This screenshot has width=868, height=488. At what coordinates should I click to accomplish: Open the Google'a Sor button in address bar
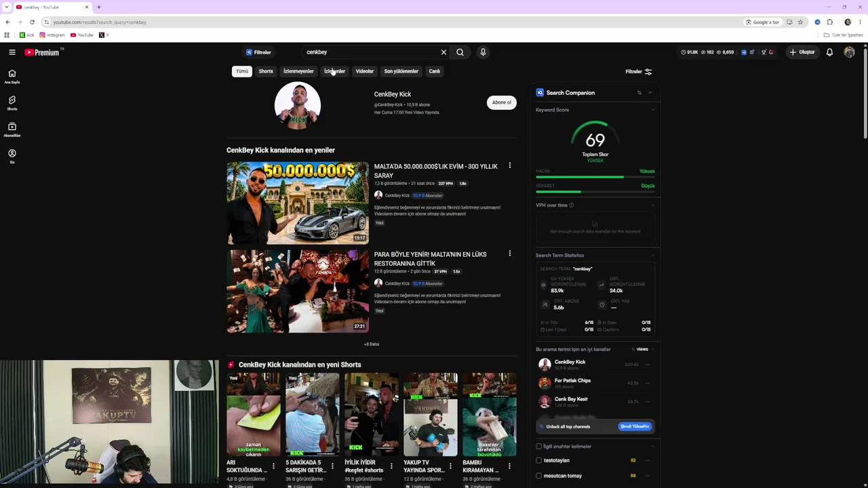[763, 22]
